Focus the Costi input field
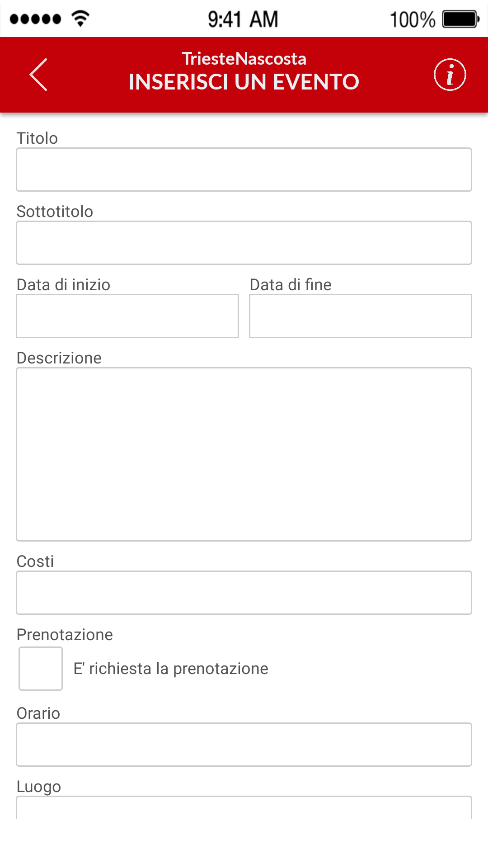488x868 pixels. click(244, 593)
